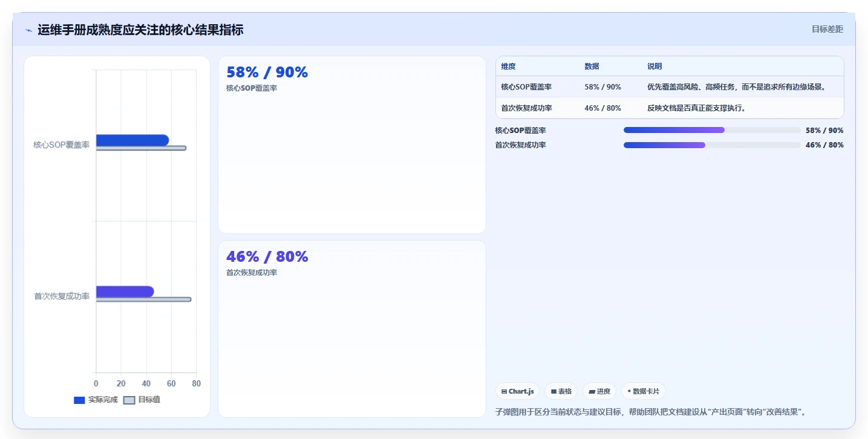Click the gray 目标值 legend swatch
Image resolution: width=868 pixels, height=439 pixels.
[x=129, y=400]
